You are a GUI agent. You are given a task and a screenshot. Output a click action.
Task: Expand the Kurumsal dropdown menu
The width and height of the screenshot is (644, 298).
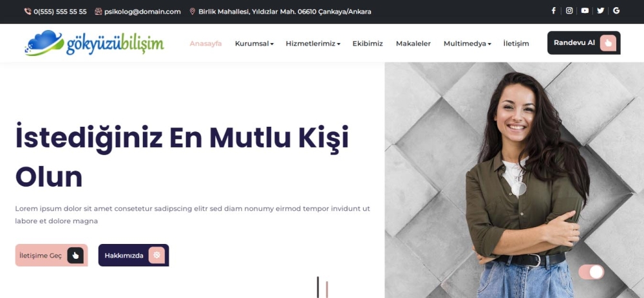click(x=254, y=44)
